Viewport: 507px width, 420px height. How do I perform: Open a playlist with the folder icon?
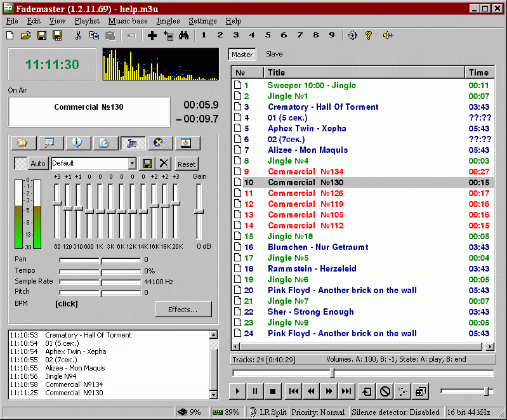tap(26, 36)
